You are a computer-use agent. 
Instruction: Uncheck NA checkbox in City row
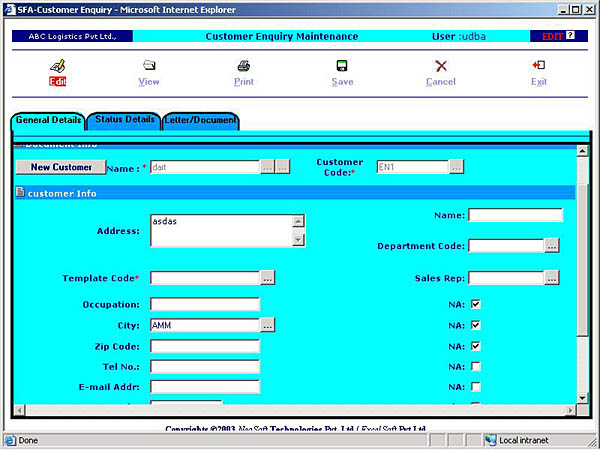tap(476, 325)
